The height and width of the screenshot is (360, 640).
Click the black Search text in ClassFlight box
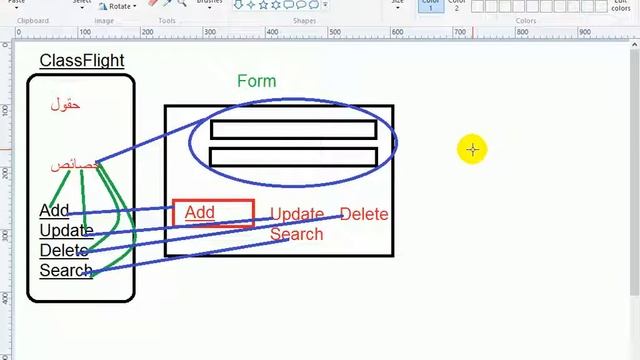pos(66,270)
